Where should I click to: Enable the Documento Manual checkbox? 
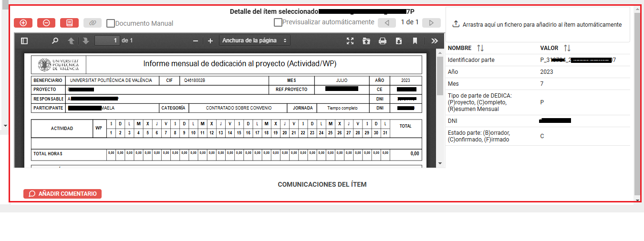coord(111,23)
